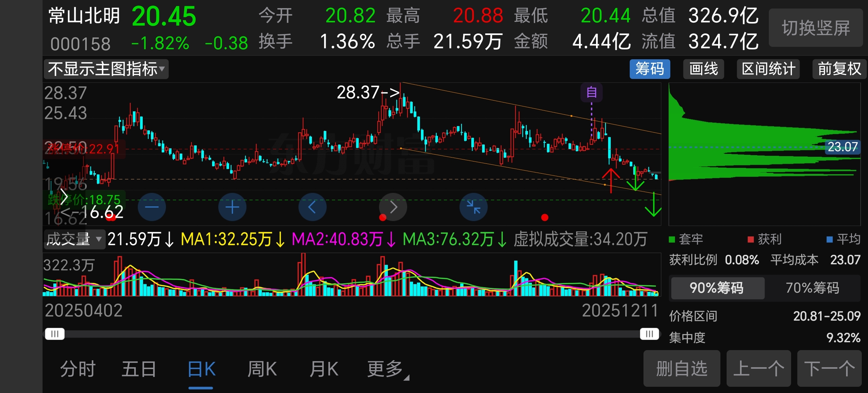
Task: Toggle the 筹码 chip distribution panel
Action: click(649, 69)
